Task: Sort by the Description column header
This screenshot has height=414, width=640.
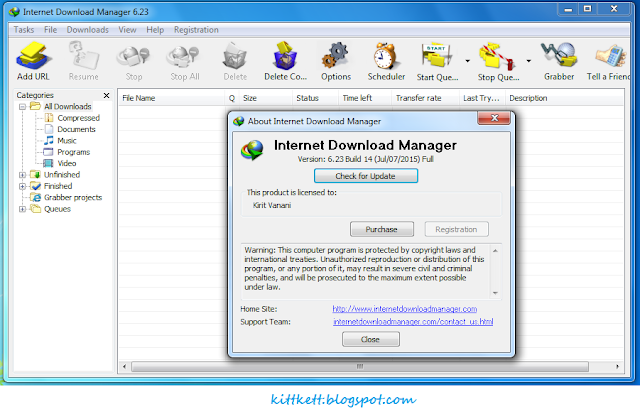Action: [x=564, y=98]
